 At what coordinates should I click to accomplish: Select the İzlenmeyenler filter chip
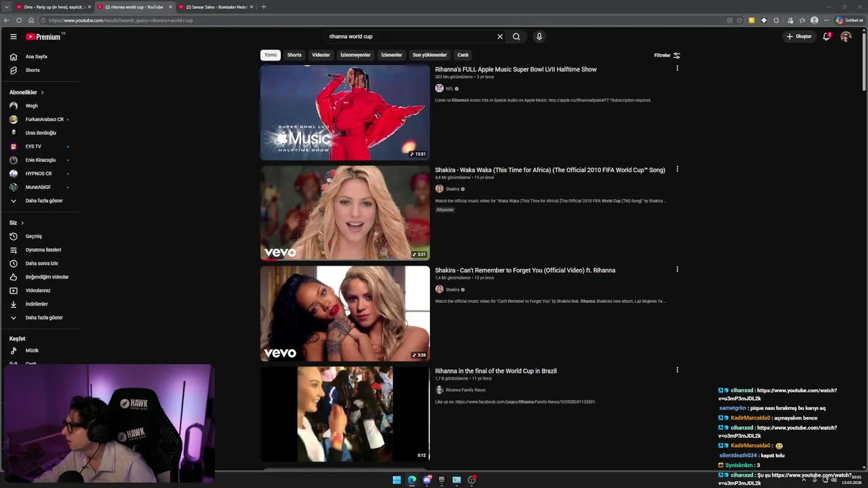(355, 55)
